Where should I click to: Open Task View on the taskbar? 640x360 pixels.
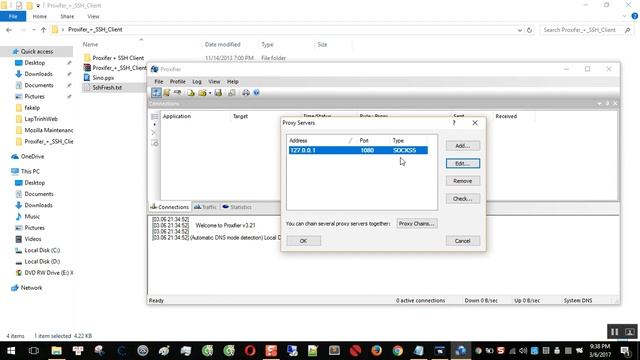[34, 351]
